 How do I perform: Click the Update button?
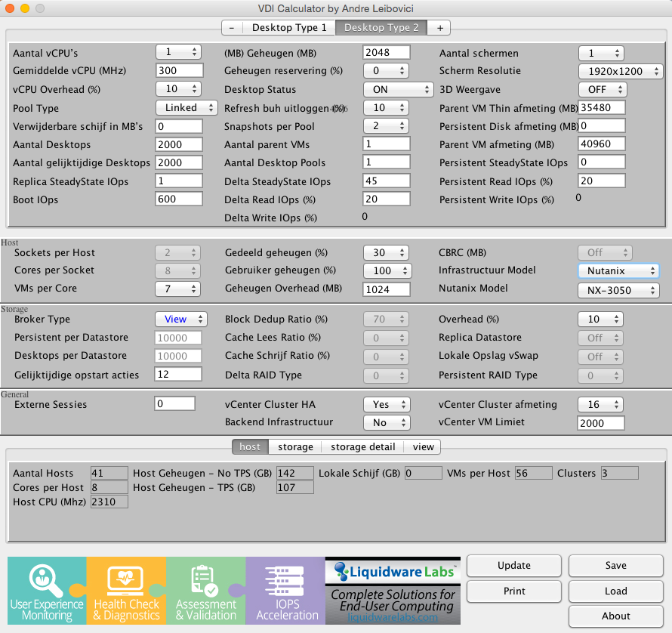tap(514, 565)
